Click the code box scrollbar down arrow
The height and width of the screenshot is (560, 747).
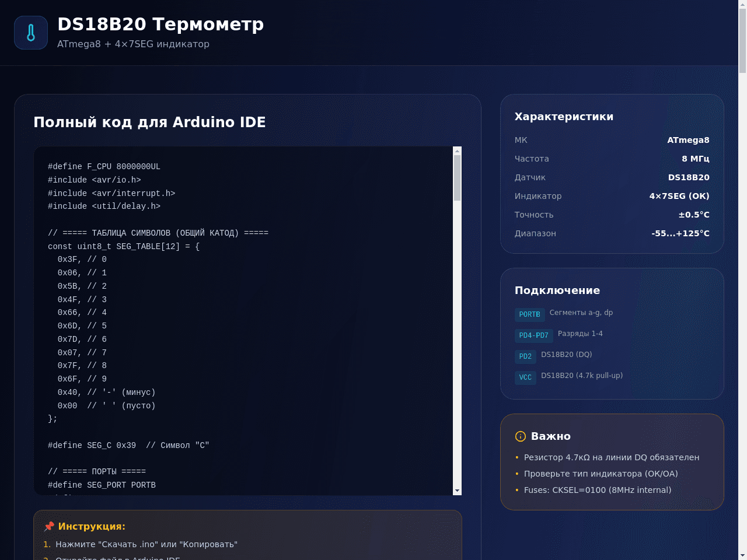click(x=458, y=491)
